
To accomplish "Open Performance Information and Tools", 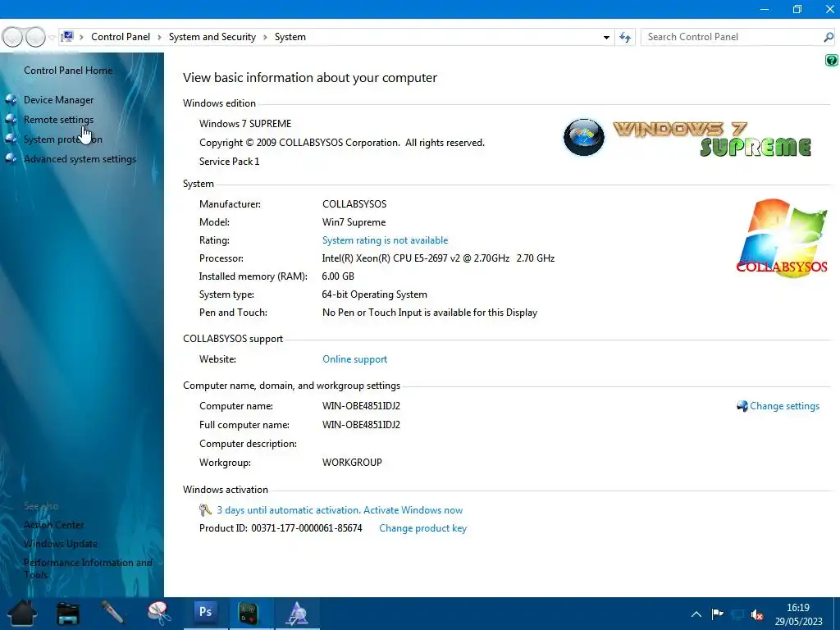I will click(88, 568).
